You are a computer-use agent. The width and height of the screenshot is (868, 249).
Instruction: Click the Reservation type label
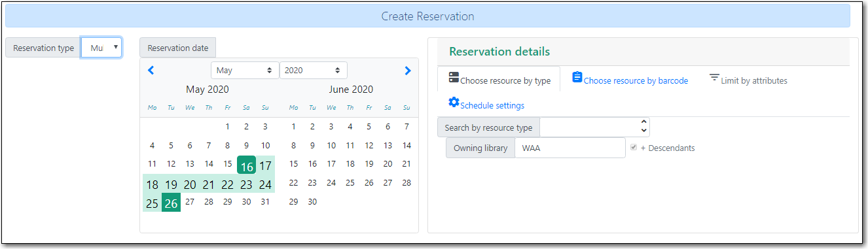(43, 48)
